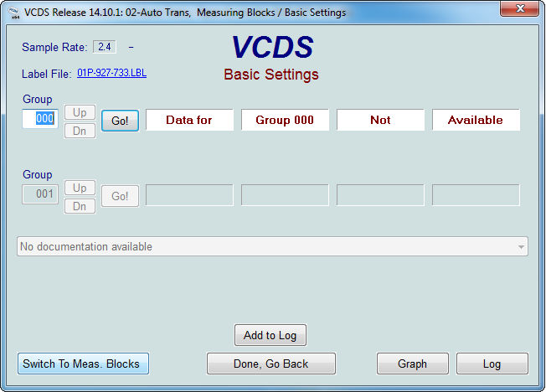This screenshot has width=546, height=392.
Task: Click first empty value box of Group 001
Action: [189, 195]
